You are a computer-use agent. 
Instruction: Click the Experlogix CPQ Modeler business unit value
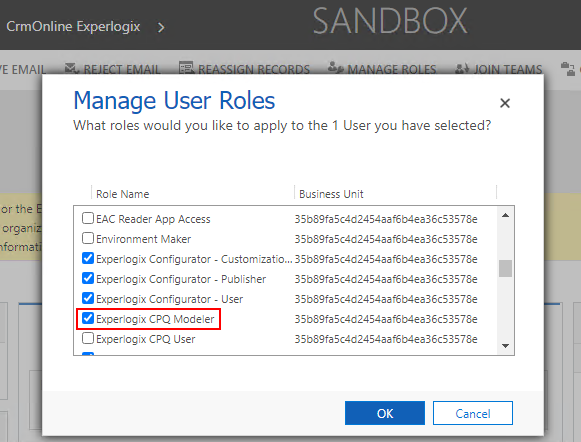[386, 319]
